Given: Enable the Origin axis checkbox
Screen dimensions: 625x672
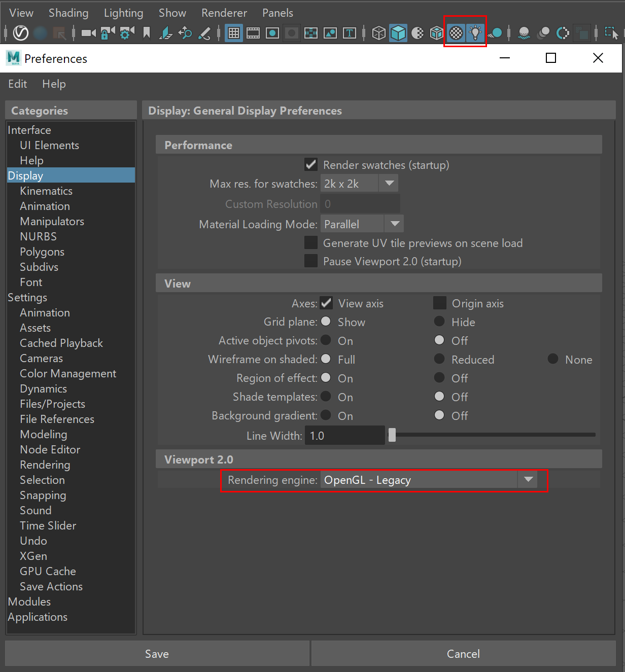Looking at the screenshot, I should pyautogui.click(x=440, y=303).
